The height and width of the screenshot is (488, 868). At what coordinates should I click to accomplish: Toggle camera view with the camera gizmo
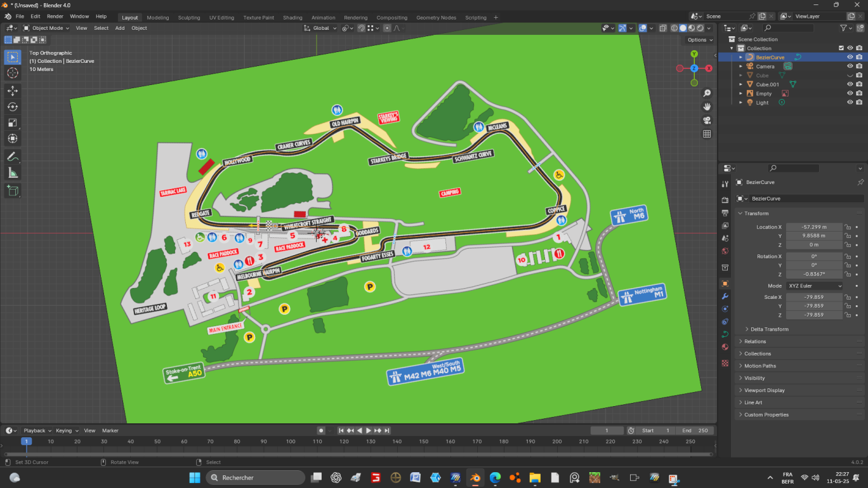point(707,121)
